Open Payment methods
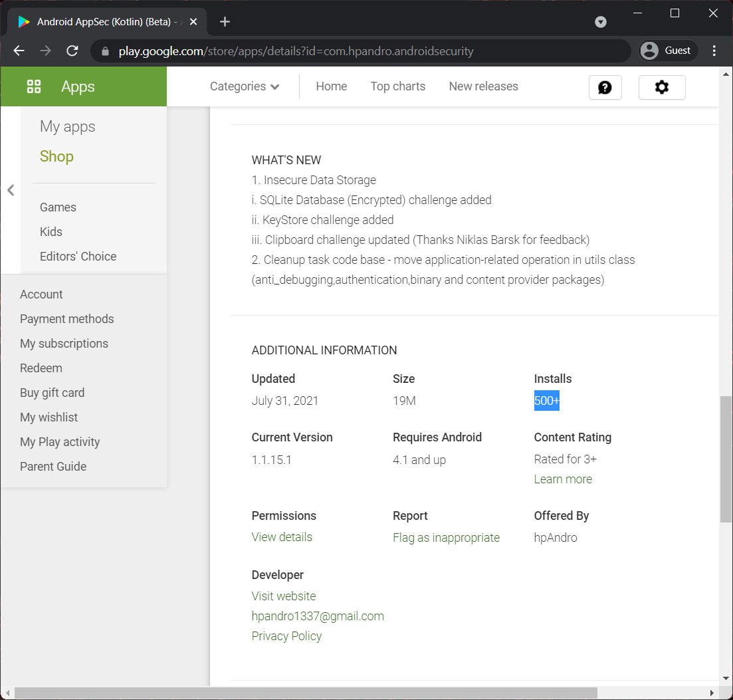 click(x=67, y=319)
